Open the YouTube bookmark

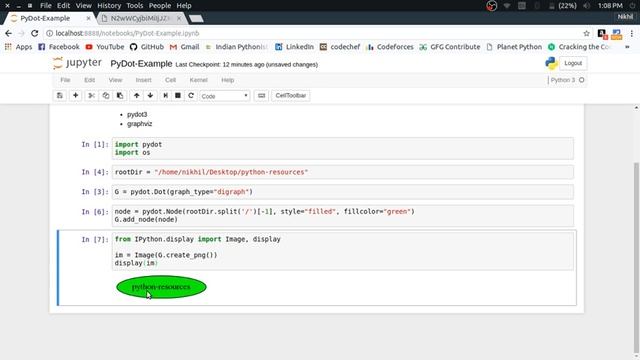click(x=105, y=47)
